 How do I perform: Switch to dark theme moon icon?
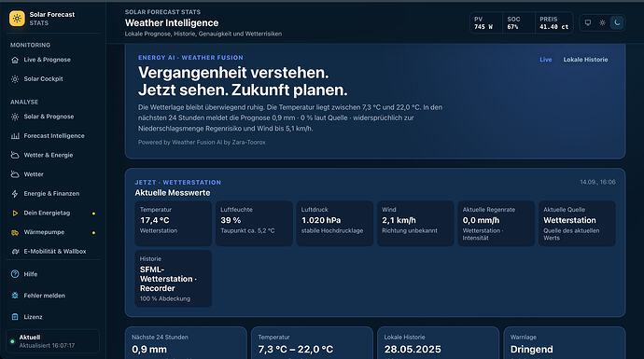click(617, 22)
